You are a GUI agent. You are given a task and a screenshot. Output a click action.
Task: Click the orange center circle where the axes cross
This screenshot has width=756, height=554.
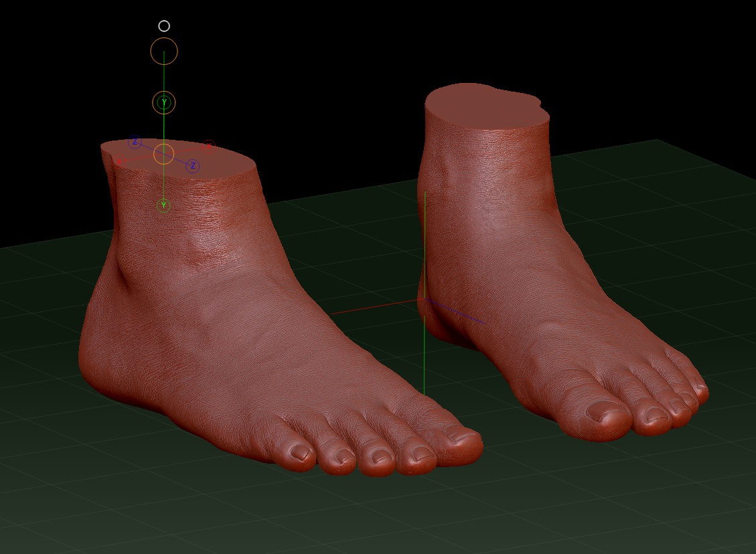(x=163, y=154)
